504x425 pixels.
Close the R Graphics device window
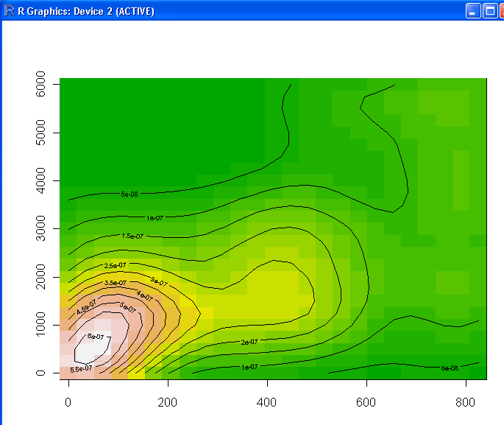502,11
